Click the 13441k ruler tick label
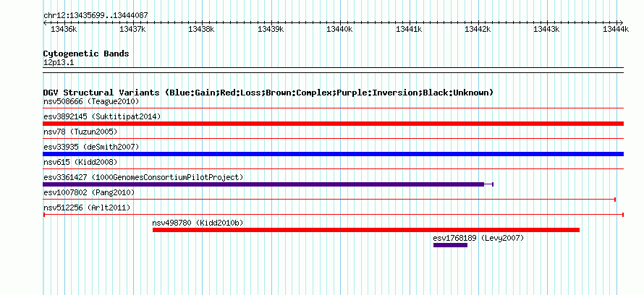The width and height of the screenshot is (644, 295). pyautogui.click(x=408, y=29)
